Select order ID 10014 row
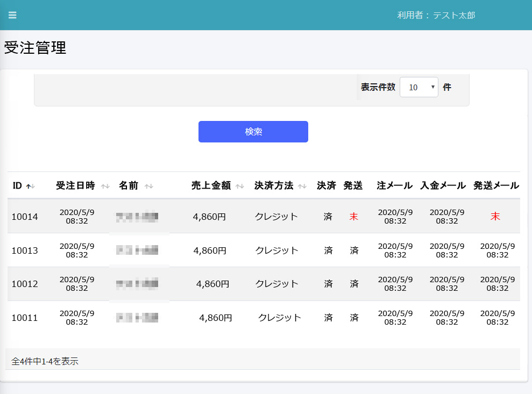 (25, 217)
